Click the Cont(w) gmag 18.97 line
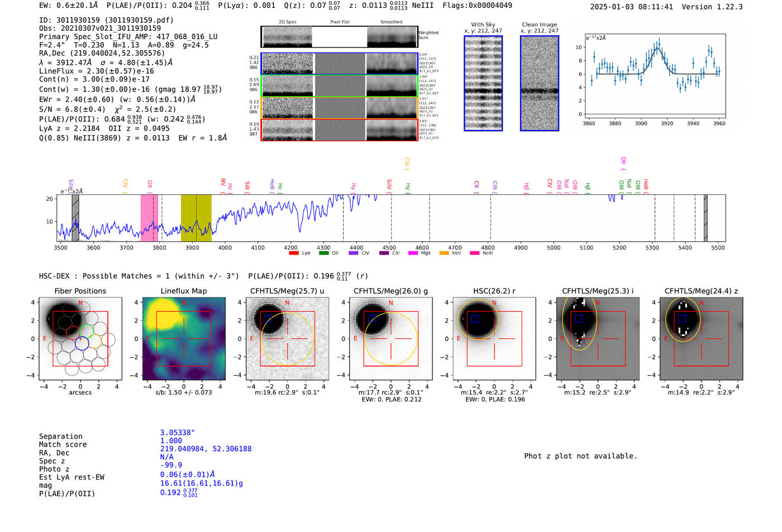This screenshot has height=532, width=782. coord(130,89)
